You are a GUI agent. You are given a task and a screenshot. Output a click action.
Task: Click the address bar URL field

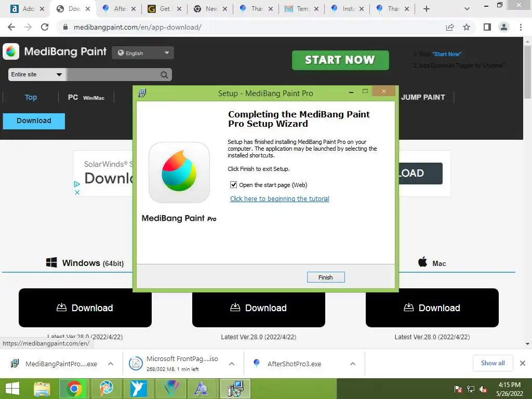pyautogui.click(x=137, y=27)
